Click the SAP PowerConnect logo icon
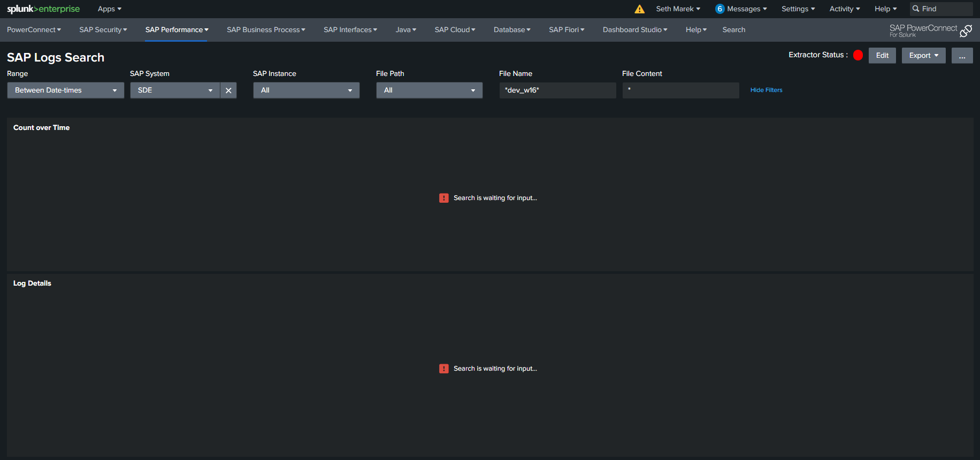 pyautogui.click(x=966, y=31)
